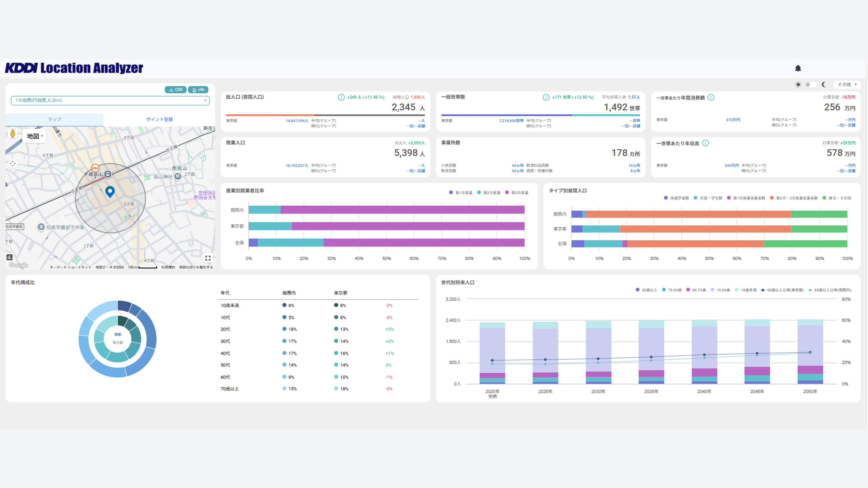This screenshot has height=488, width=868.
Task: Toggle map fullscreen view icon
Action: click(208, 258)
